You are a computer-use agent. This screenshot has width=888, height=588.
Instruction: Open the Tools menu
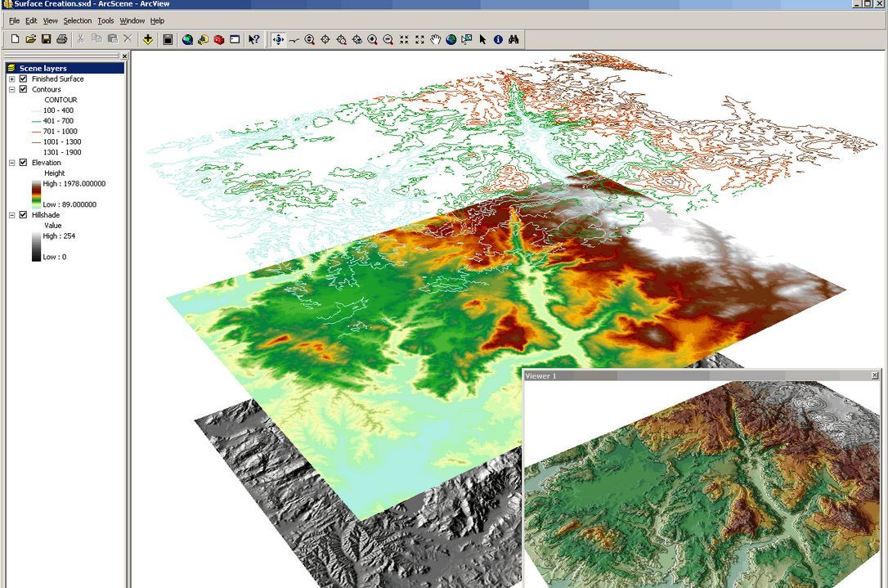[105, 20]
